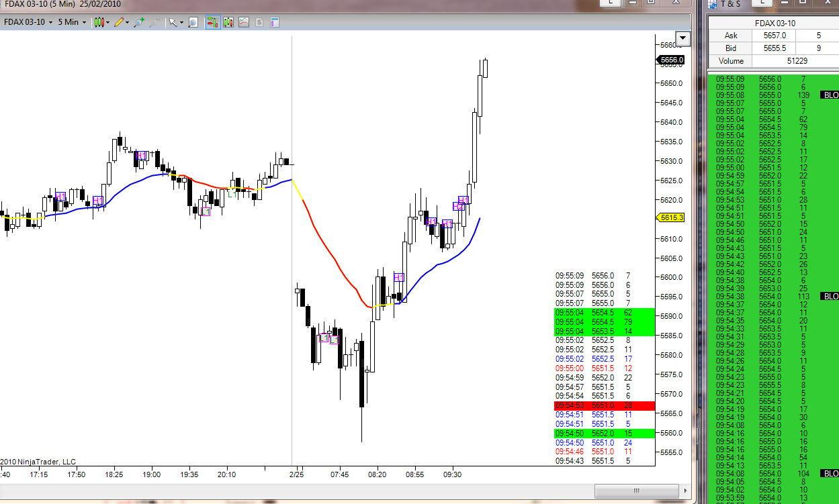This screenshot has height=504, width=839.
Task: Open the properties sheet toolbar icon
Action: coord(274,22)
